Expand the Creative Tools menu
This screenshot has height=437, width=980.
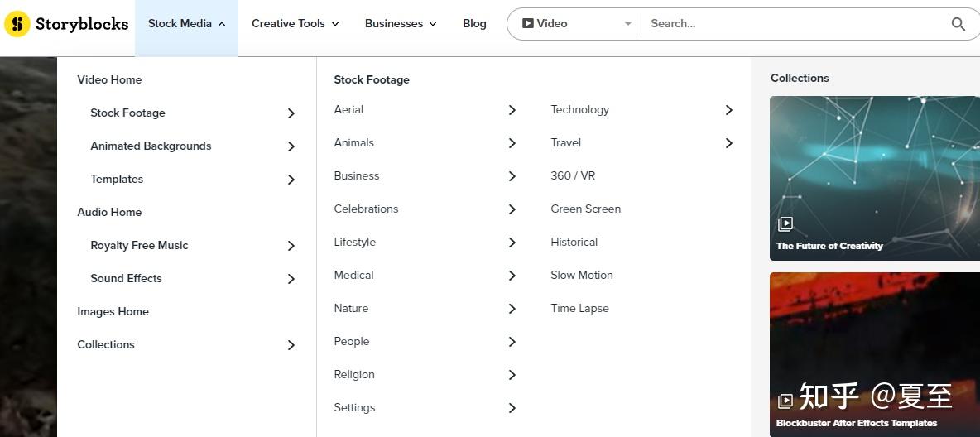tap(295, 24)
